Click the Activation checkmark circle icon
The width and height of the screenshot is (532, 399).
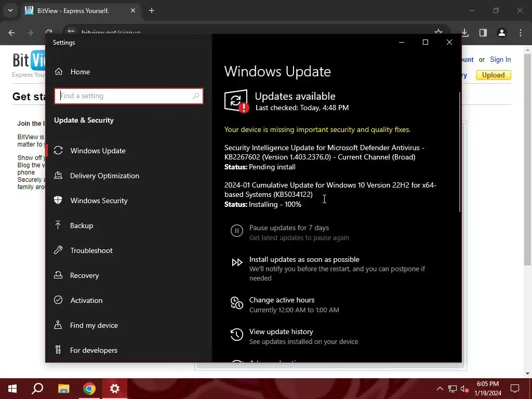point(58,300)
